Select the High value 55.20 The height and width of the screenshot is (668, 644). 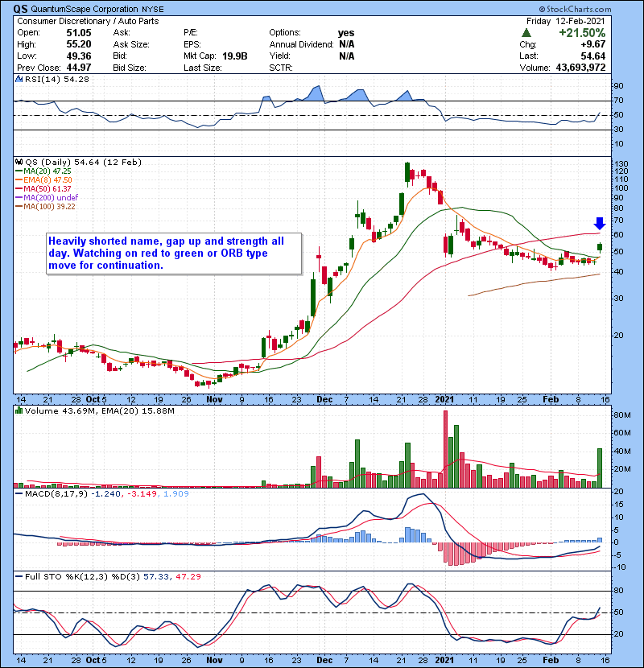[x=79, y=44]
